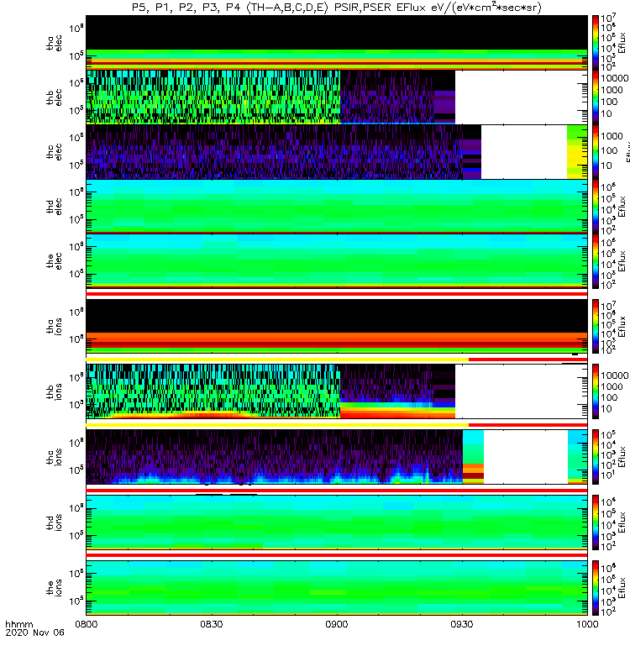Click the thc ions data block at 0930
630x672 pixels.
pos(473,457)
